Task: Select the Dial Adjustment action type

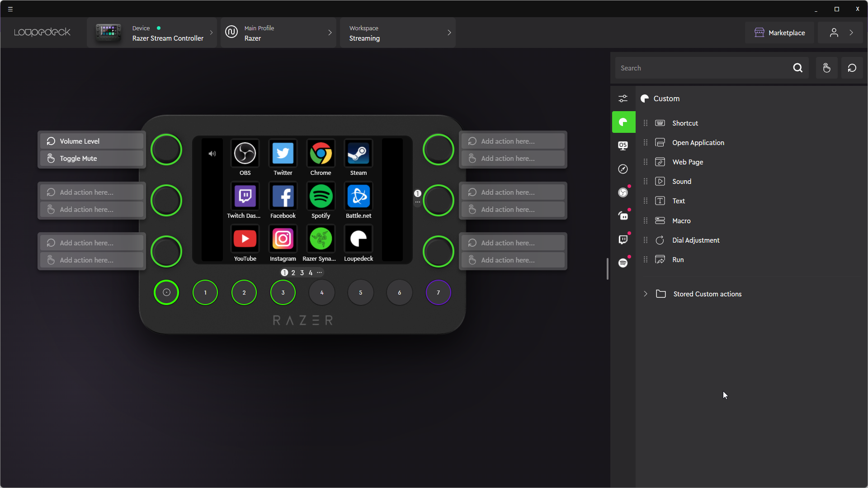Action: click(696, 239)
